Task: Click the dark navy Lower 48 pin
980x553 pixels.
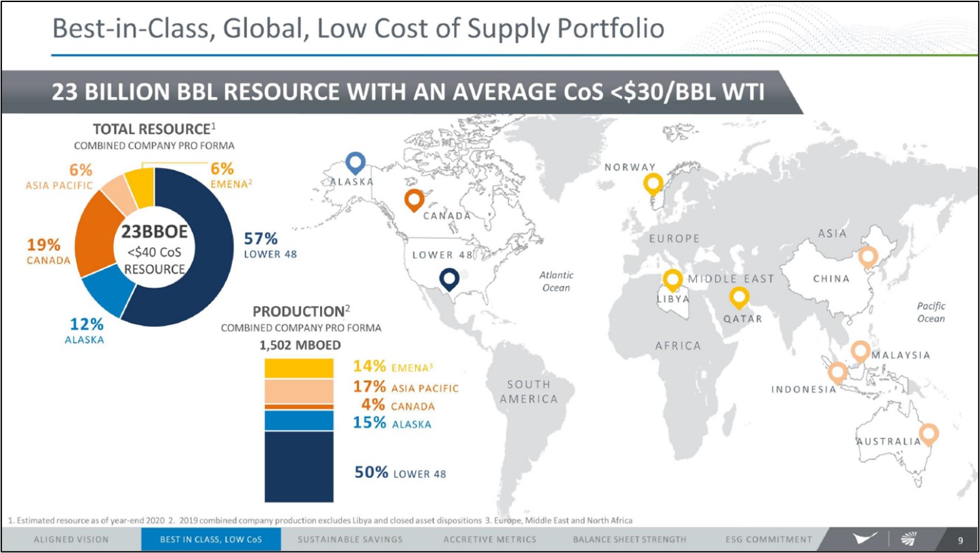Action: pos(448,278)
